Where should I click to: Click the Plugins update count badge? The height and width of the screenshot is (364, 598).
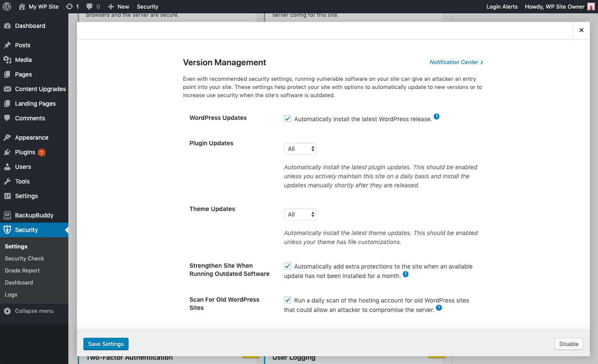pyautogui.click(x=41, y=152)
